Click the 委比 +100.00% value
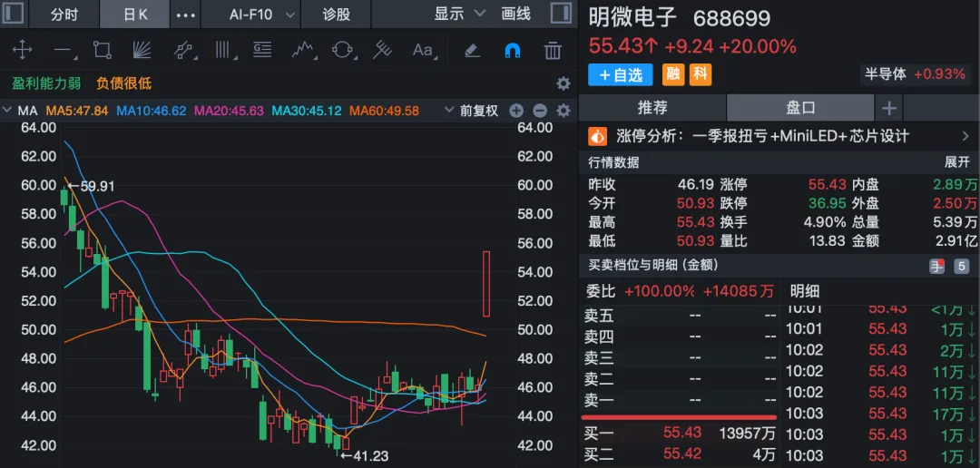Image resolution: width=980 pixels, height=468 pixels. [660, 290]
